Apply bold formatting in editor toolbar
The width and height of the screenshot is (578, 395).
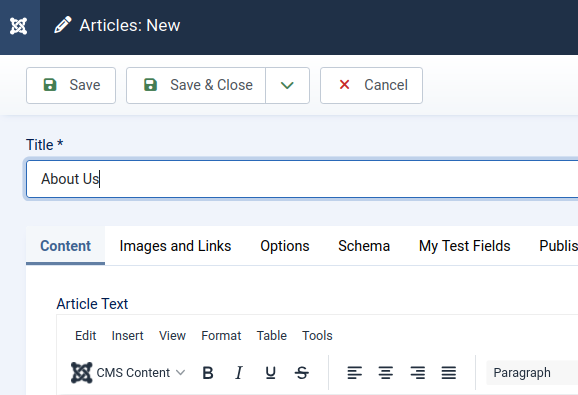click(x=208, y=373)
